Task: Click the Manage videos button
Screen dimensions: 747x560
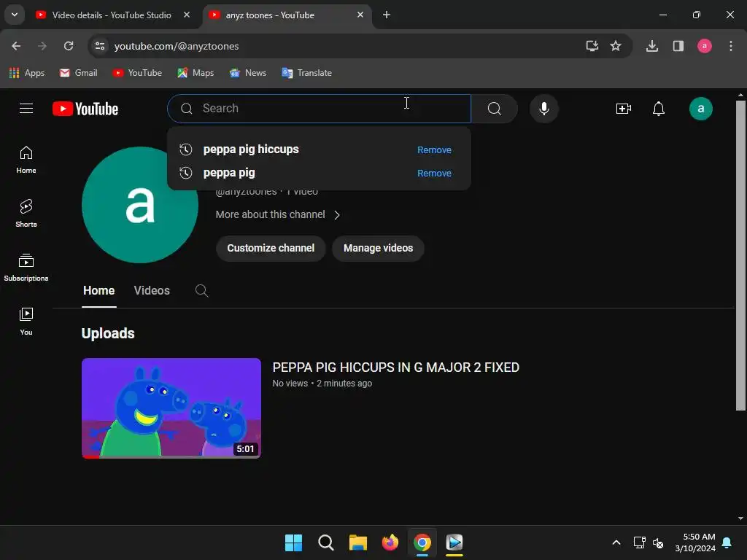Action: coord(378,248)
